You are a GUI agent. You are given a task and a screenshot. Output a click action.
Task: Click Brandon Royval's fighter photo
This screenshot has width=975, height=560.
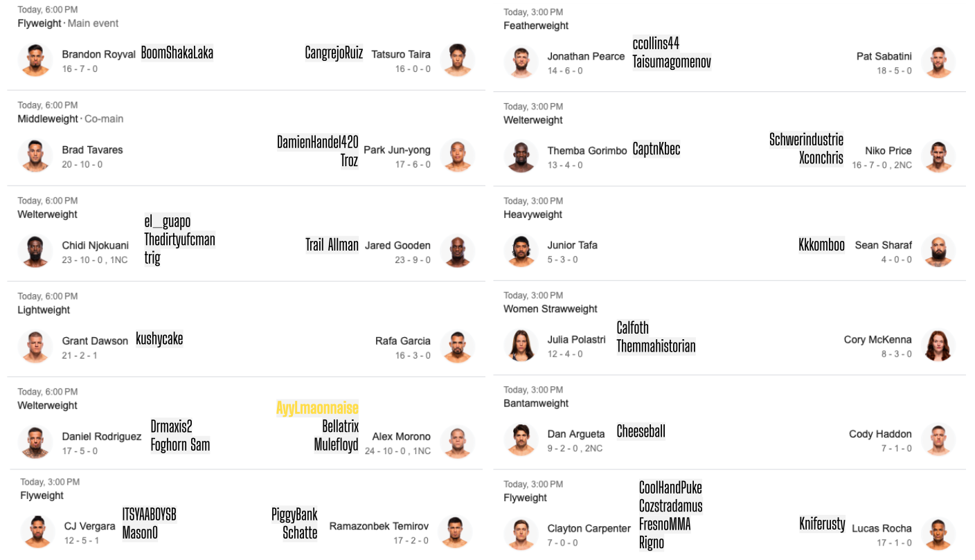[35, 60]
